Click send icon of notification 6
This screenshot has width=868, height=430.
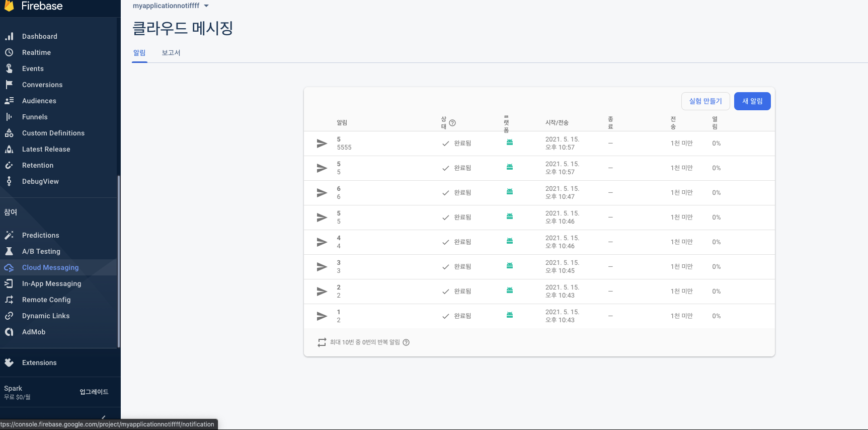point(322,193)
